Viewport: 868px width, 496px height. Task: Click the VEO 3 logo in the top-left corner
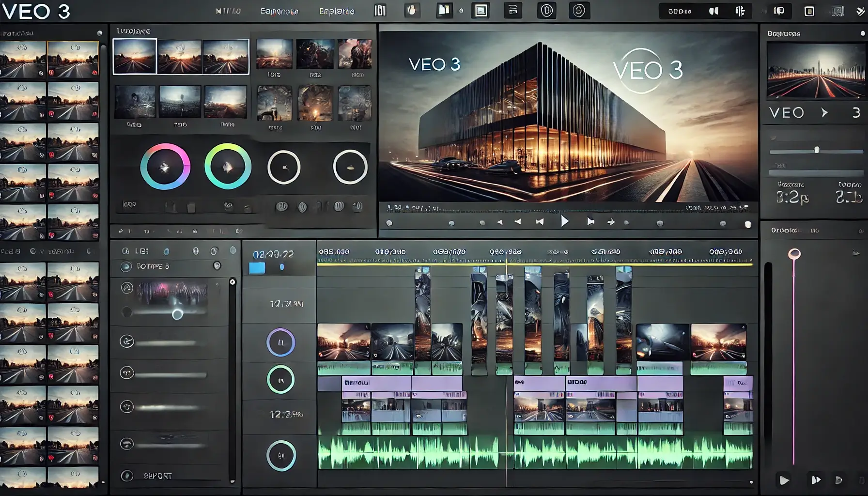pyautogui.click(x=35, y=11)
